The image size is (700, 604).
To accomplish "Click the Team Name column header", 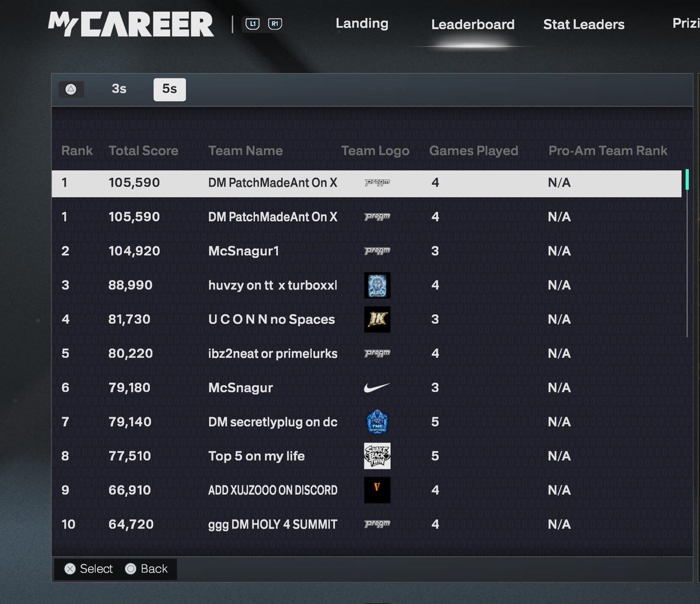I will pos(246,151).
